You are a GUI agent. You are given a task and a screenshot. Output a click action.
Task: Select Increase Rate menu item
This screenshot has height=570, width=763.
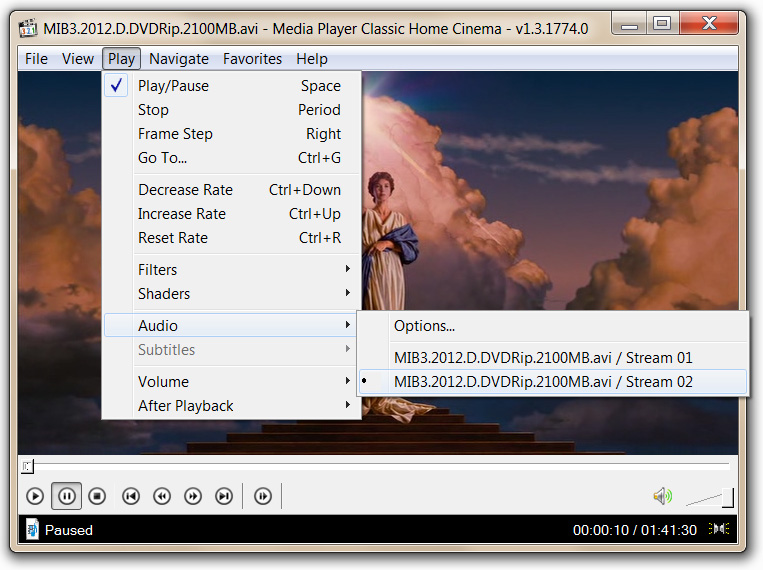232,213
